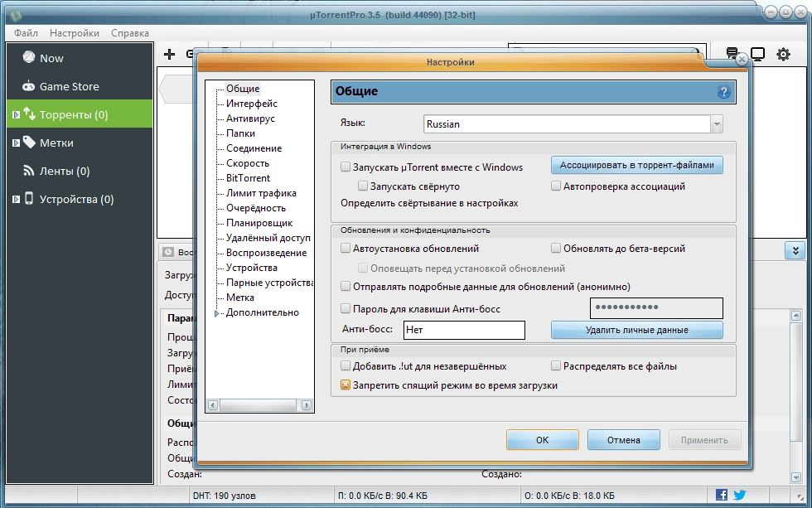Screen dimensions: 812x508
Task: Enable Обновлять до бета-версий
Action: tap(556, 248)
